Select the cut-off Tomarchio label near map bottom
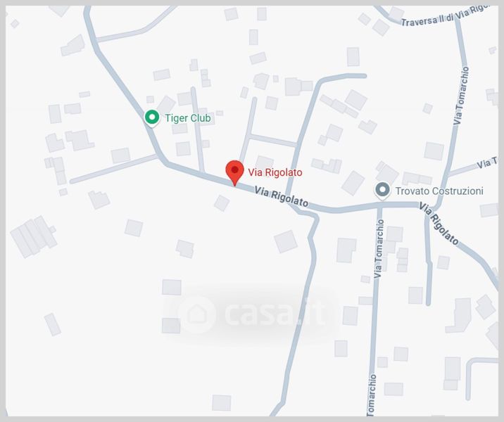 (x=371, y=395)
